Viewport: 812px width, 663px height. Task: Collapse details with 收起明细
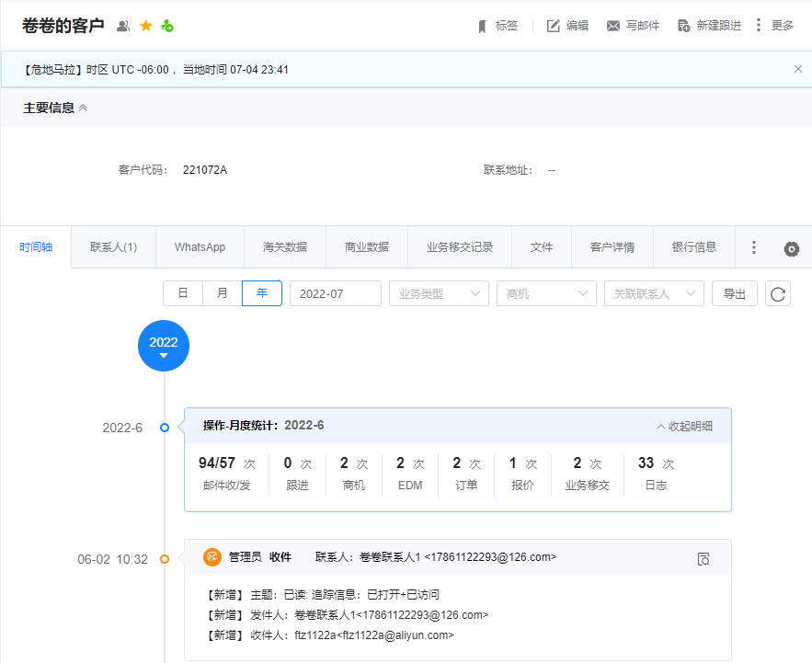(684, 427)
